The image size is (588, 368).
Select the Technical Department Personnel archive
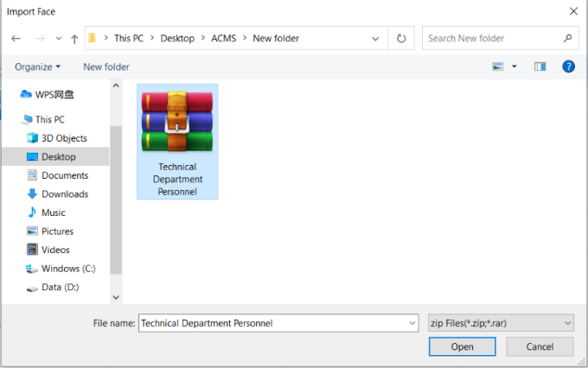coord(177,141)
